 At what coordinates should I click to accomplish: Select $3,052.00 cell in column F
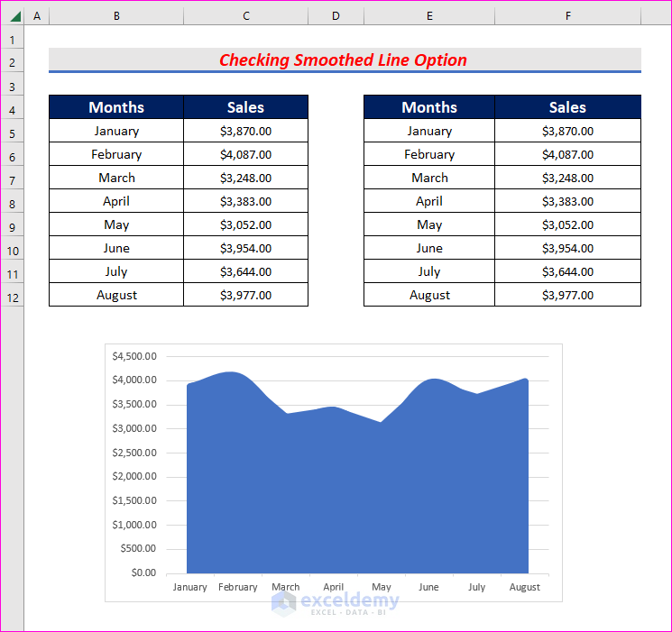(568, 224)
